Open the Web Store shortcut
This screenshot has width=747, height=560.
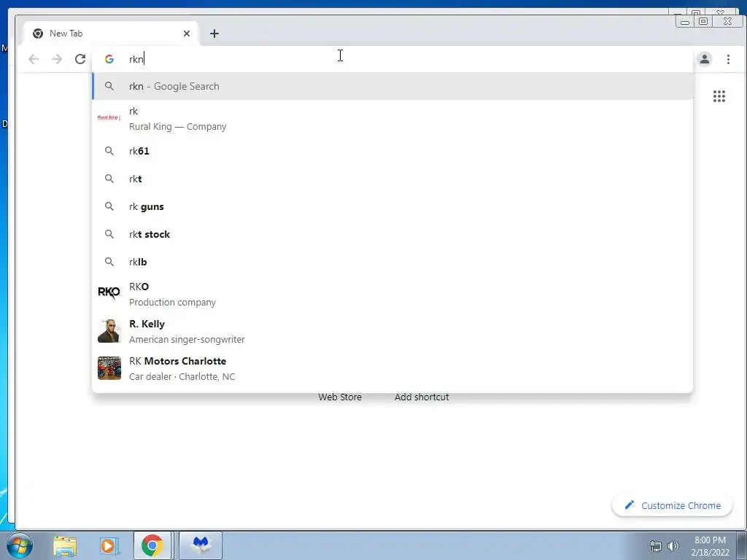[x=340, y=397]
